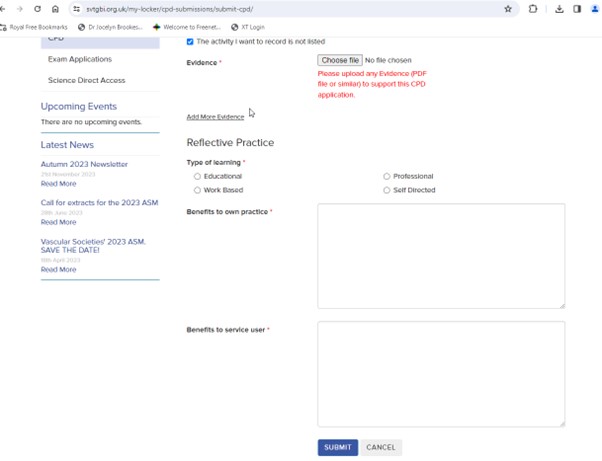The height and width of the screenshot is (461, 602).
Task: Uncheck 'activity I want to record is not listed'
Action: click(191, 42)
